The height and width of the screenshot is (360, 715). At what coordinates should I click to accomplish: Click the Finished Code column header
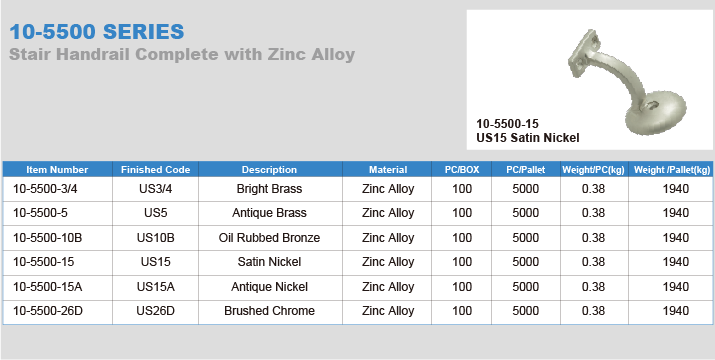[155, 170]
